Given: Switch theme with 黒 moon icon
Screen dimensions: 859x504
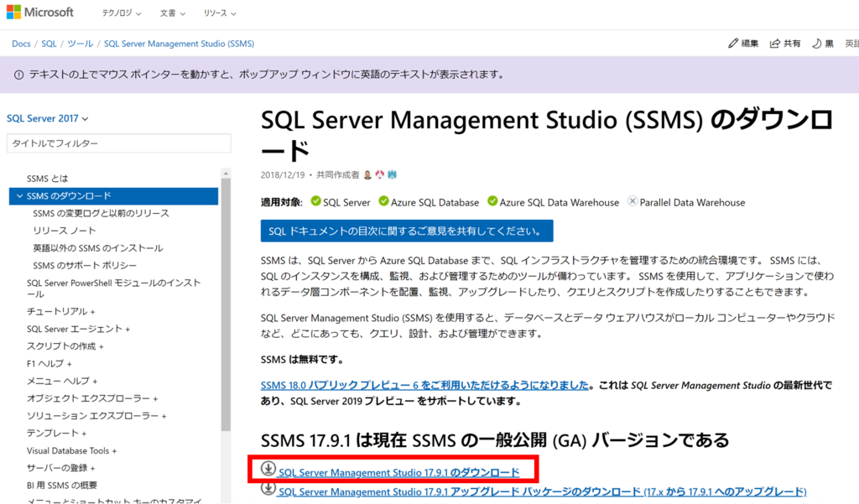Looking at the screenshot, I should (x=816, y=44).
